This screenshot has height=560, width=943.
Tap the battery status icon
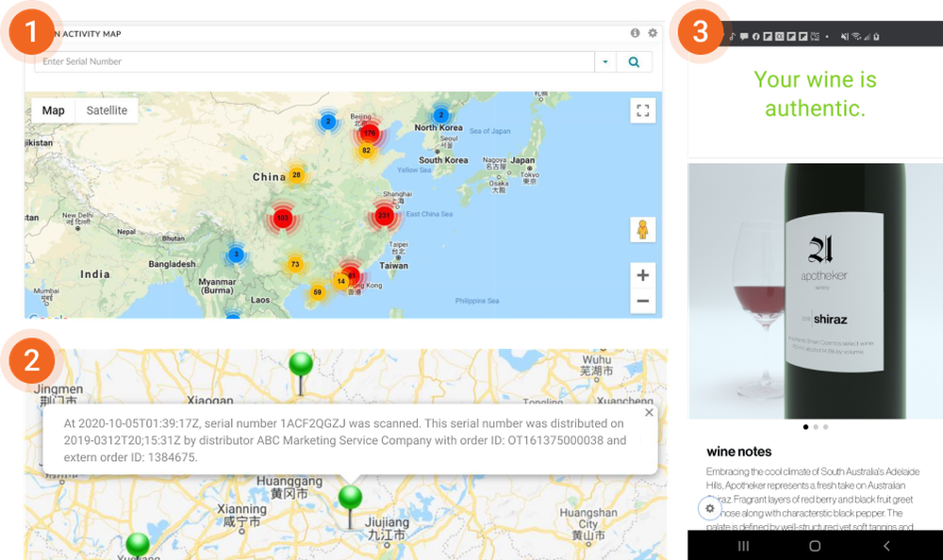coord(876,37)
